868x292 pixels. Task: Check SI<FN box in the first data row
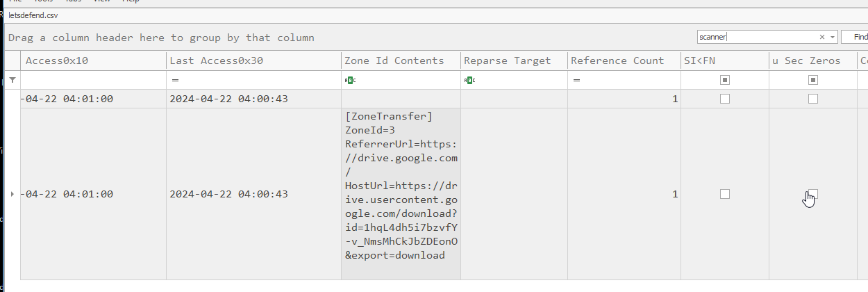[725, 99]
